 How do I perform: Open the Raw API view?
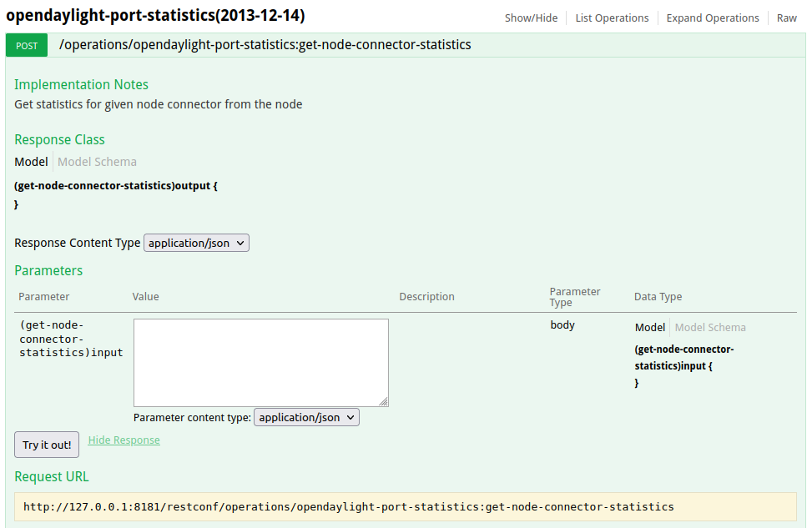[x=786, y=18]
